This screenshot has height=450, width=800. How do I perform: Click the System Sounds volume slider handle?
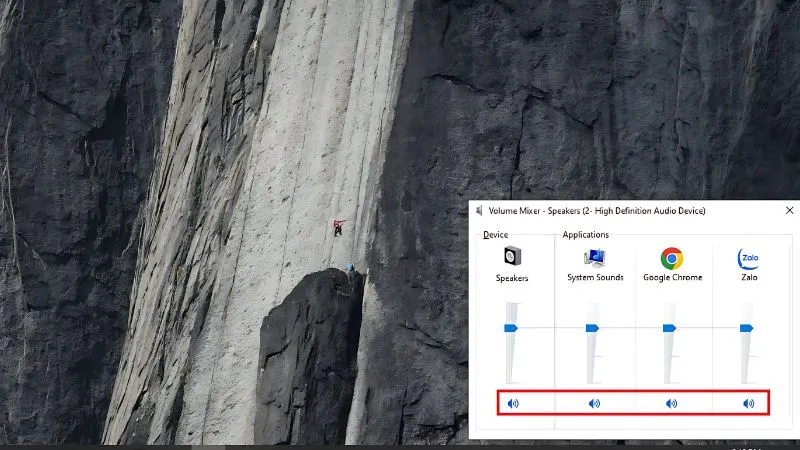coord(592,328)
